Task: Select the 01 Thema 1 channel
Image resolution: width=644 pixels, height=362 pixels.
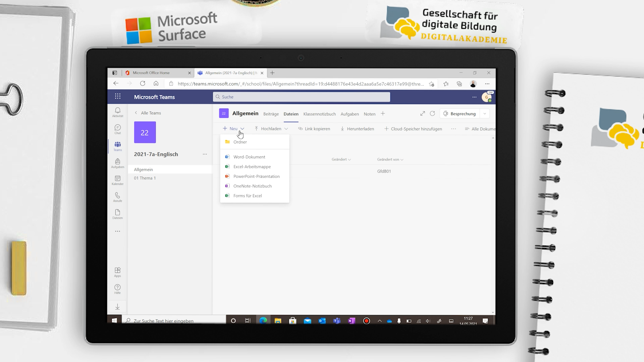Action: (x=170, y=178)
